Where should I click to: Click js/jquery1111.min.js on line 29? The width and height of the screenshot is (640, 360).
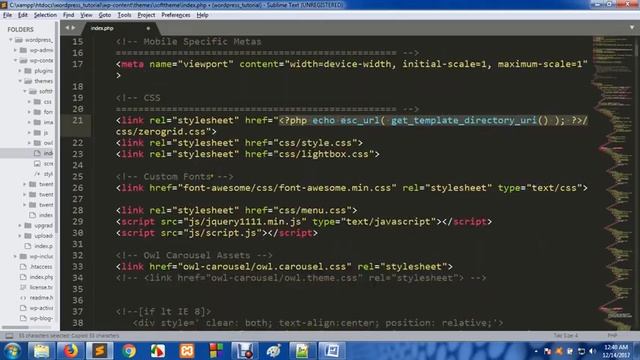pyautogui.click(x=245, y=222)
